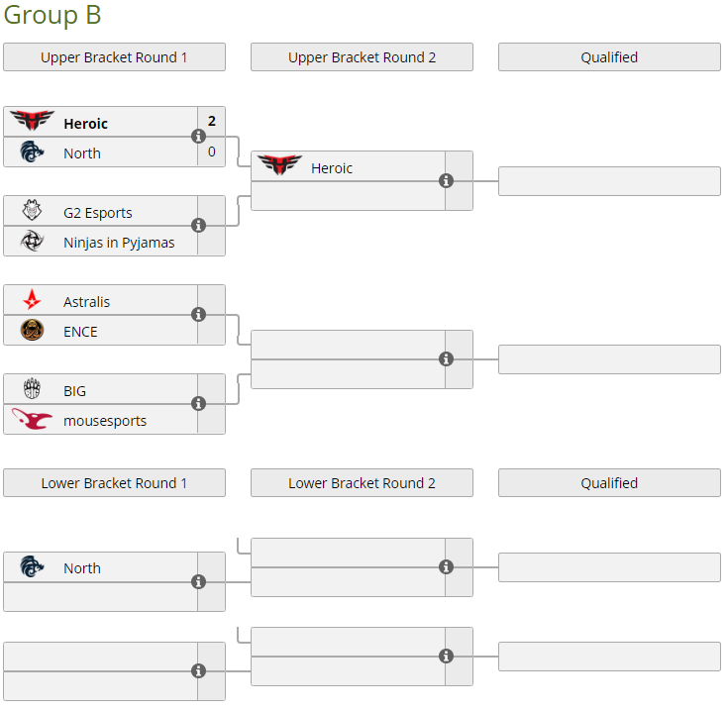
Task: Click North logo in the Lower Bracket
Action: pos(32,567)
